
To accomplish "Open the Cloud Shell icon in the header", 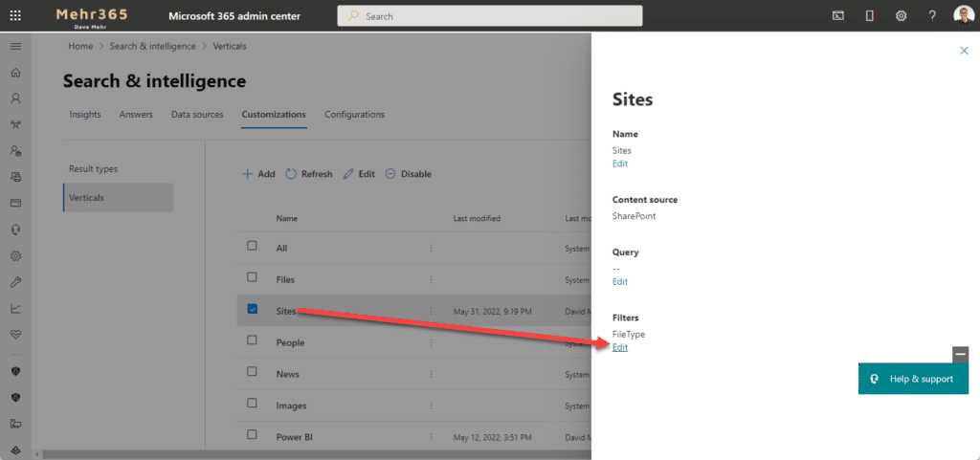I will coord(838,16).
